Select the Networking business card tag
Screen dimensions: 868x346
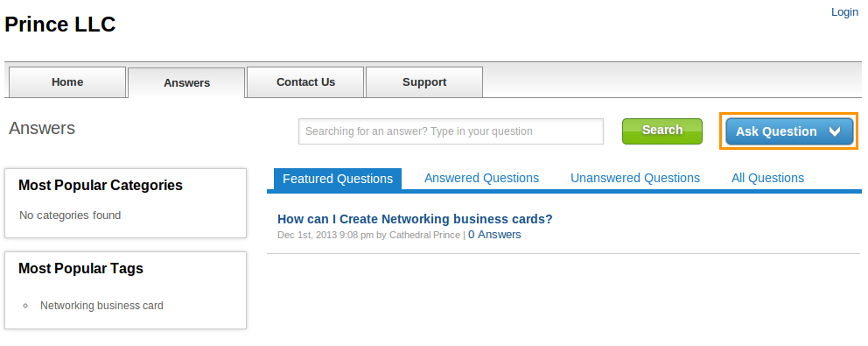coord(101,306)
